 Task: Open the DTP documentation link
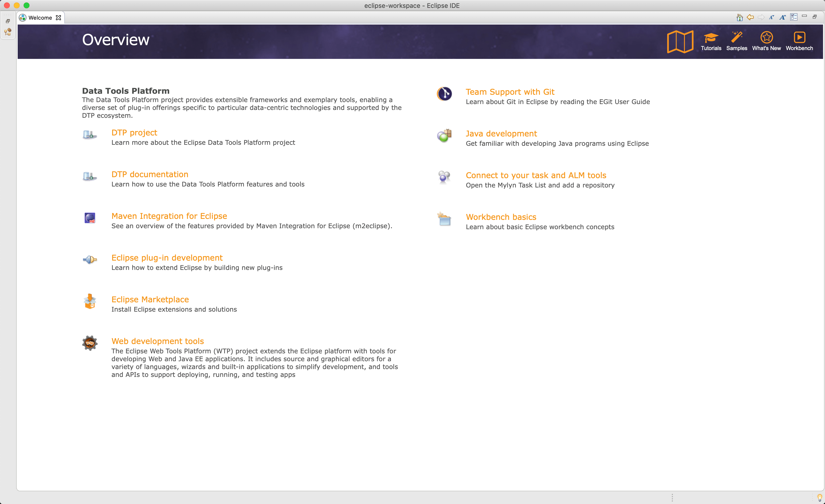[150, 174]
